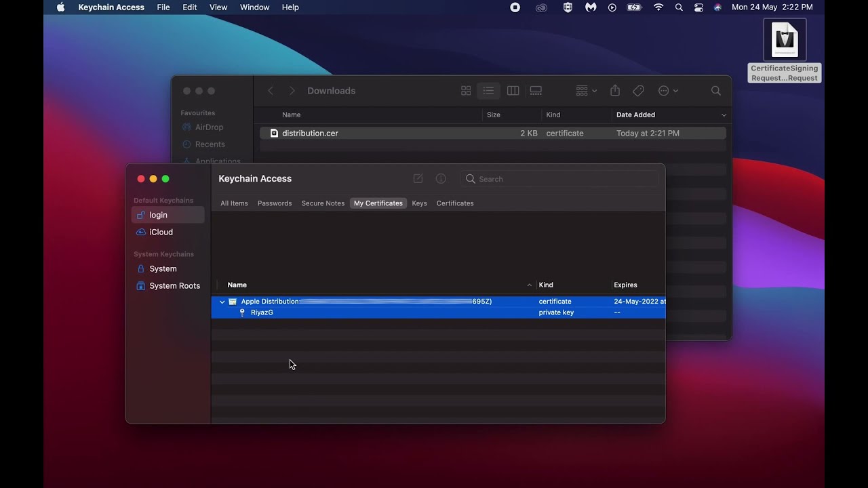
Task: Select the RiyazG private key
Action: tap(438, 312)
